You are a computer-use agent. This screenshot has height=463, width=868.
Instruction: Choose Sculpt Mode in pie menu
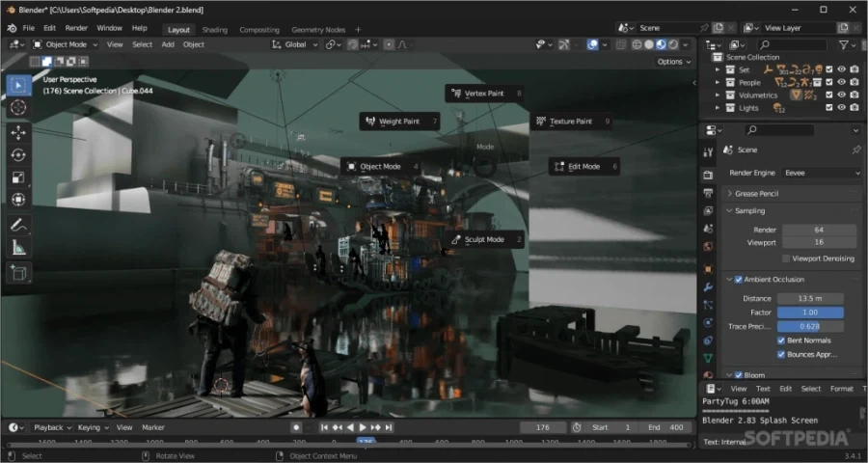(485, 240)
